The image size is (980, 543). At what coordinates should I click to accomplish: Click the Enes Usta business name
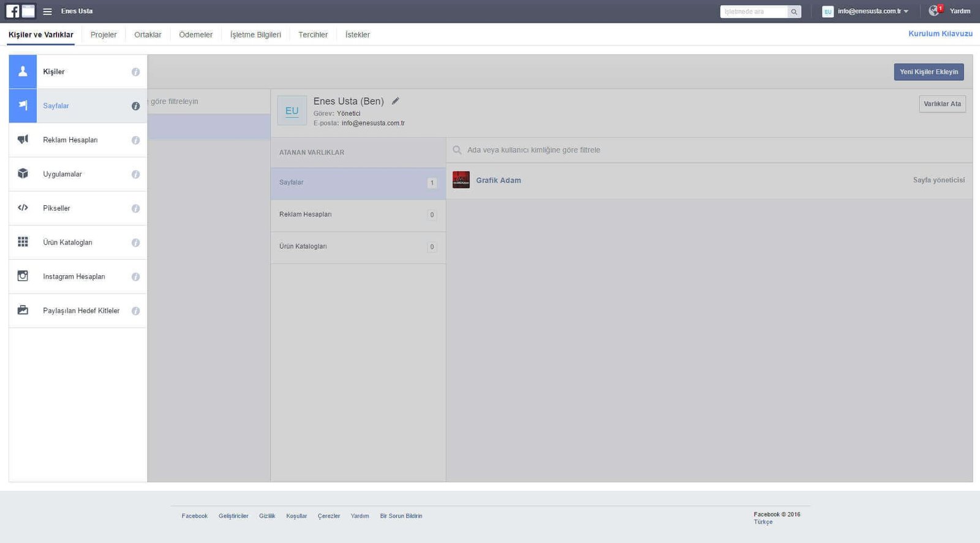coord(77,12)
